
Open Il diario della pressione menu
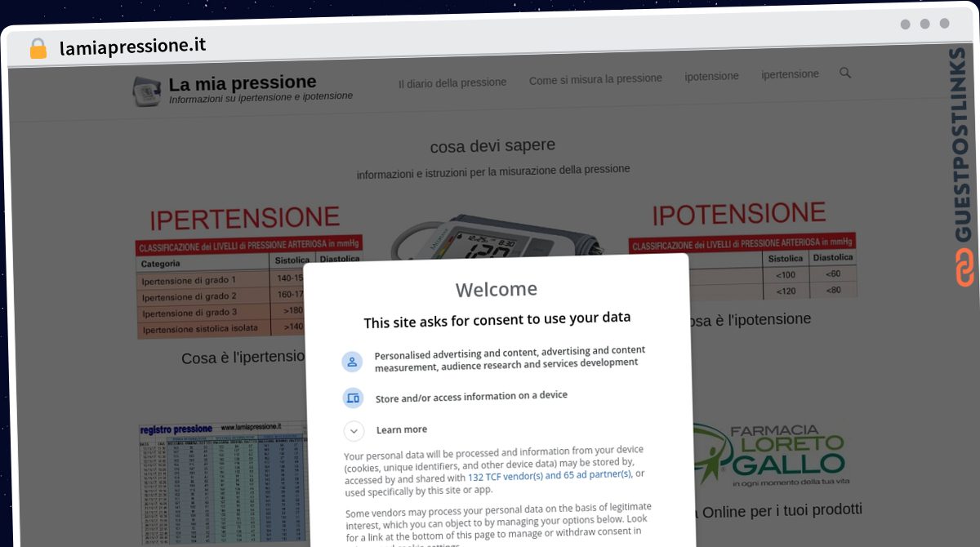[x=452, y=82]
